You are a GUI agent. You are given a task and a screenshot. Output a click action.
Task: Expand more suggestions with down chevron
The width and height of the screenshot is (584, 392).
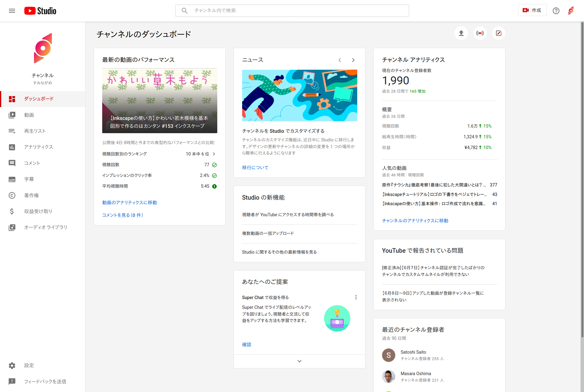pyautogui.click(x=300, y=361)
